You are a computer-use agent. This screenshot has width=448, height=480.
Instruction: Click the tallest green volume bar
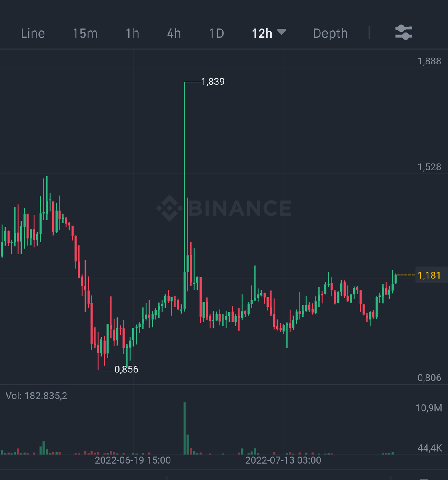pos(184,428)
